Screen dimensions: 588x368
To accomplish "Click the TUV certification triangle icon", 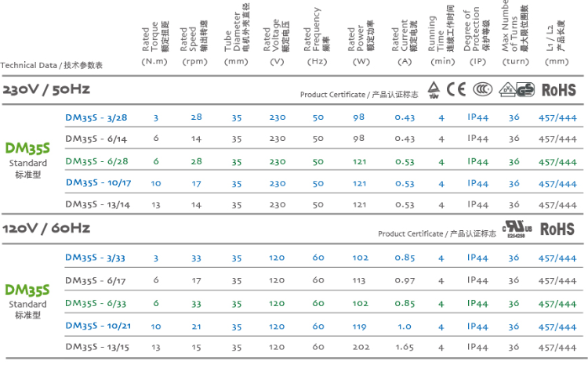I will coord(434,90).
